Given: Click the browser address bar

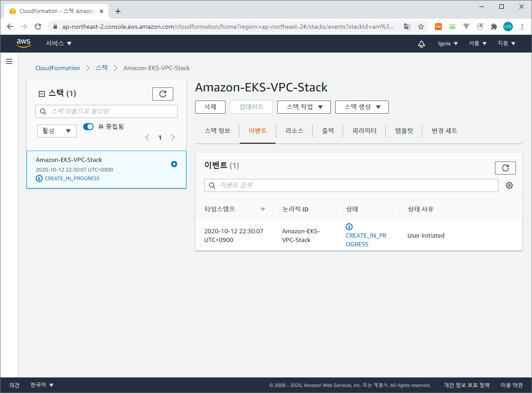Looking at the screenshot, I should click(228, 27).
